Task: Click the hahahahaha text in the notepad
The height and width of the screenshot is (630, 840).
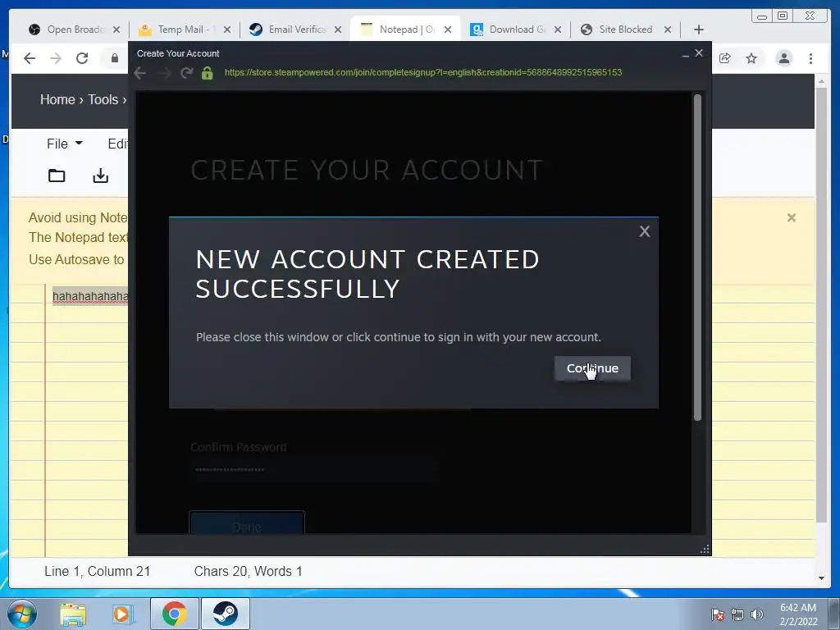Action: pos(90,296)
